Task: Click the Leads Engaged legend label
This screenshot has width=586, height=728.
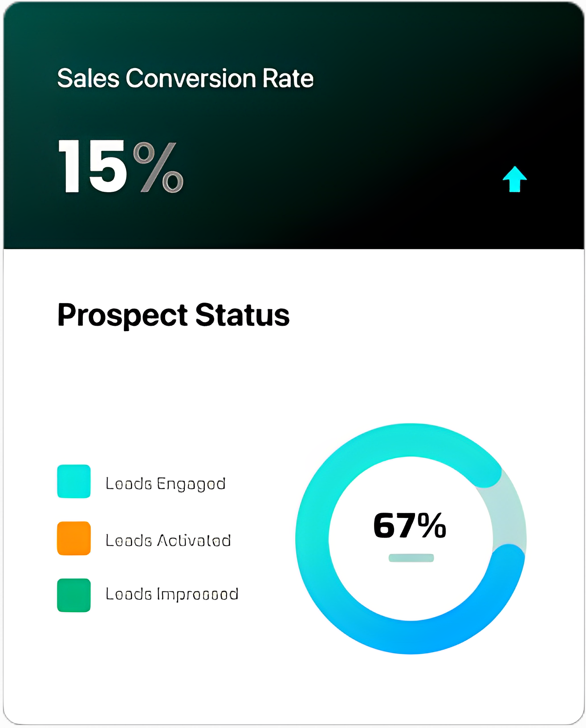Action: [x=165, y=484]
